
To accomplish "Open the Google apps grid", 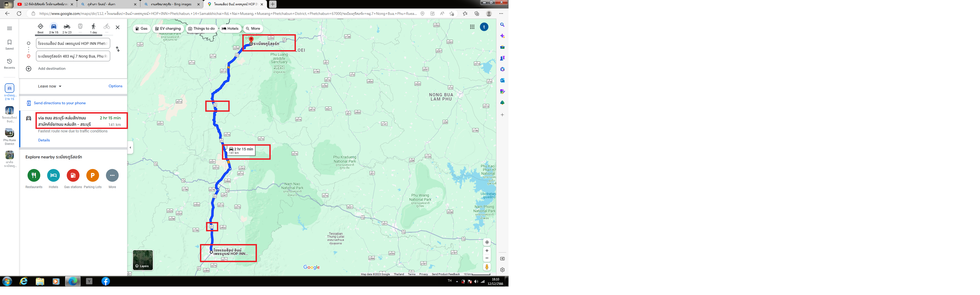I will 472,27.
